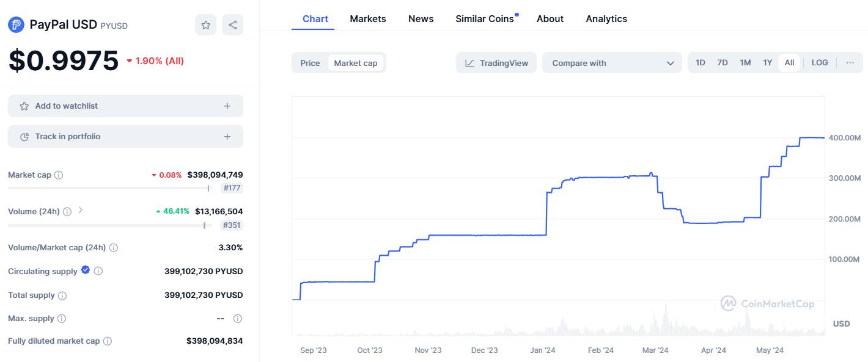Click the Max. supply info icon
This screenshot has width=868, height=362.
point(62,319)
